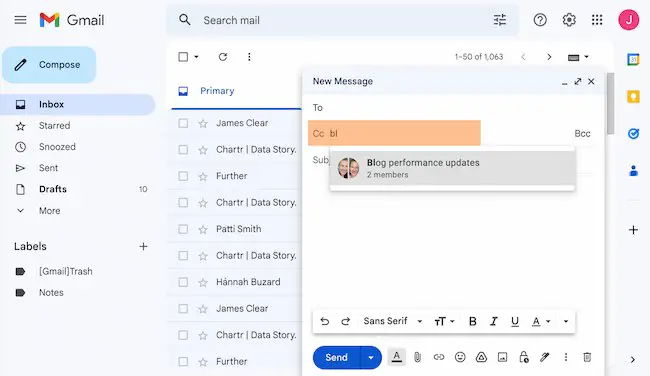Go to newer messages page
The width and height of the screenshot is (650, 376).
point(523,57)
